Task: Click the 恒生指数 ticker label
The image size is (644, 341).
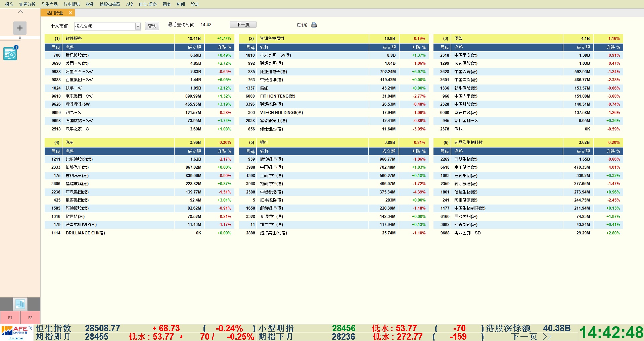Action: [54, 328]
